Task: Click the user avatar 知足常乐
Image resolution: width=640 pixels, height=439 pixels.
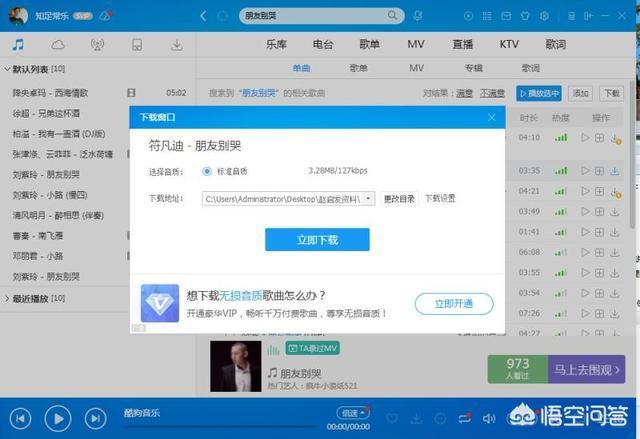Action: pos(18,16)
